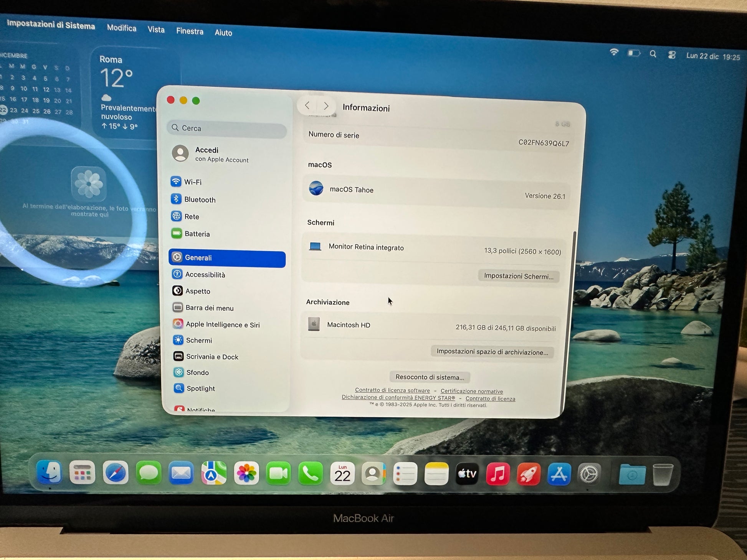The image size is (747, 560).
Task: Click Resoconto di sistema button
Action: (x=430, y=377)
